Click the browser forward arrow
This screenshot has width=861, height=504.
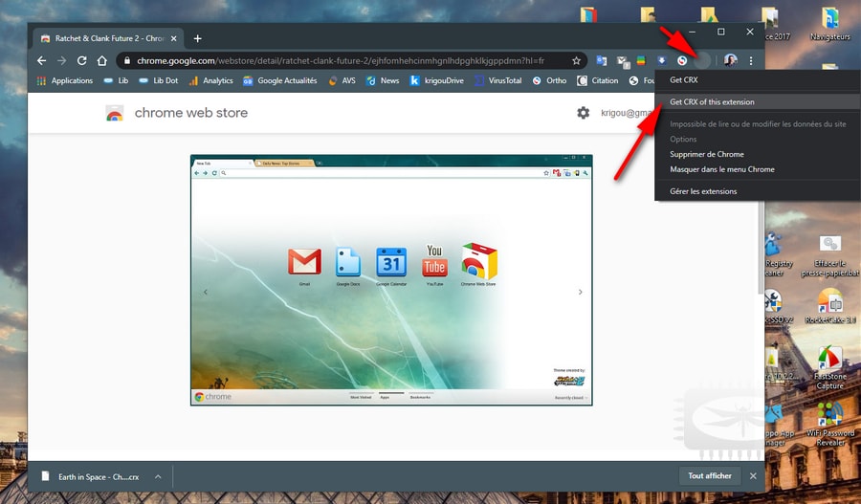pyautogui.click(x=61, y=60)
